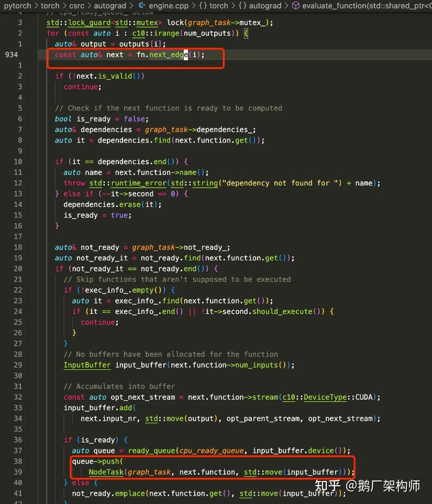Click the DeviceType identifier on CUDA line
432x504 pixels.
(325, 397)
